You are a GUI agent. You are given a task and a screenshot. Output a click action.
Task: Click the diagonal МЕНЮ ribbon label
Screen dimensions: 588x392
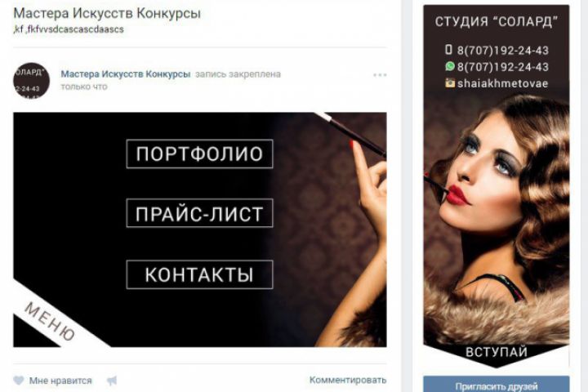pyautogui.click(x=50, y=321)
